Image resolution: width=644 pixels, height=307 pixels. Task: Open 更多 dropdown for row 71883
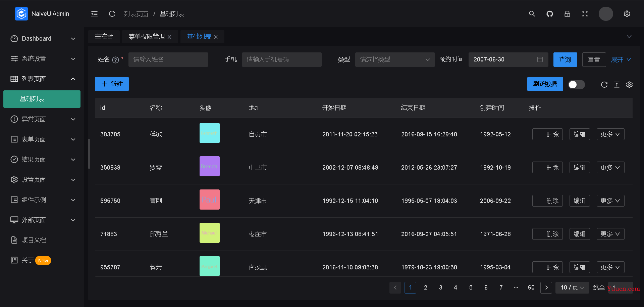pyautogui.click(x=610, y=234)
